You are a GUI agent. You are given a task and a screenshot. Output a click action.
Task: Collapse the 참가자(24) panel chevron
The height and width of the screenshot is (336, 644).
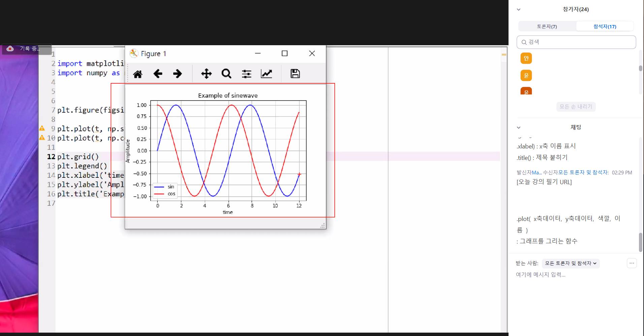[519, 9]
